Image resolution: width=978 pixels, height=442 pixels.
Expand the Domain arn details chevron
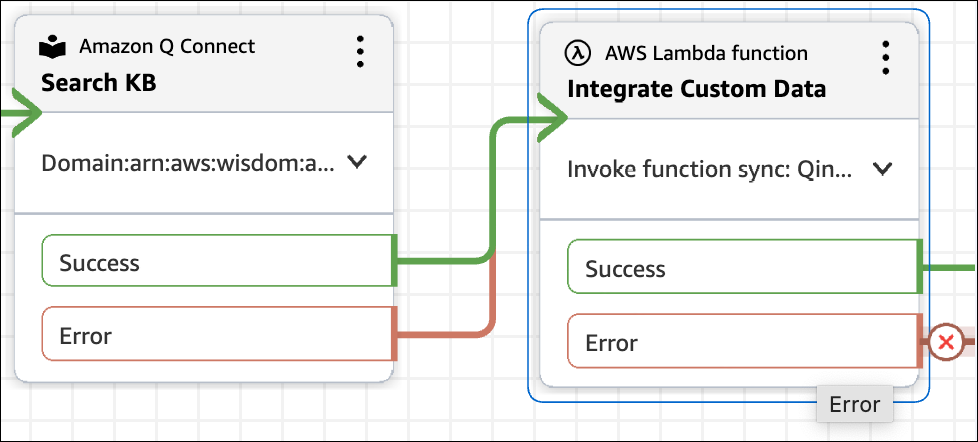point(356,163)
